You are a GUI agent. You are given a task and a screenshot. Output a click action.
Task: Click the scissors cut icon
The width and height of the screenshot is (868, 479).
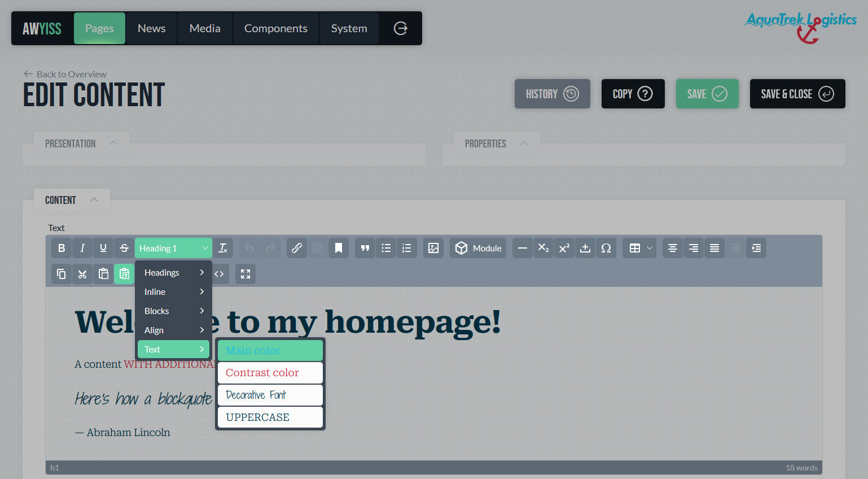coord(82,274)
